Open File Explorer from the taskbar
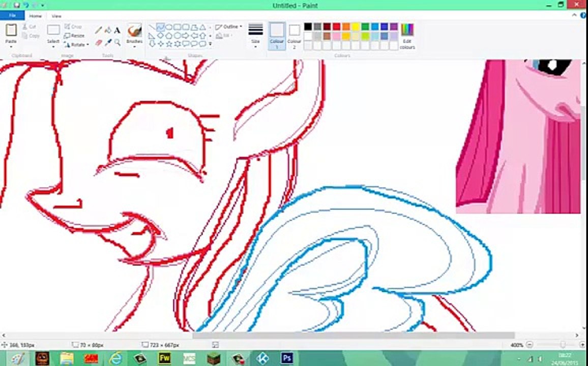 [x=67, y=358]
